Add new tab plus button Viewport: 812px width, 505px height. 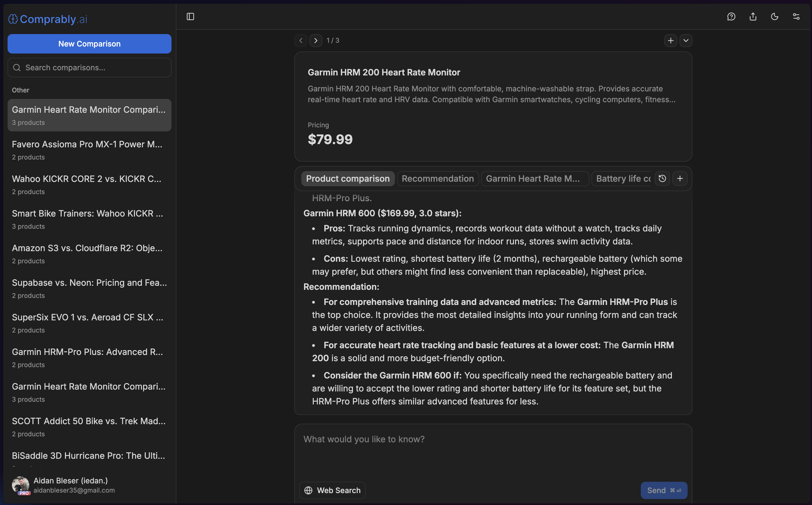[680, 178]
